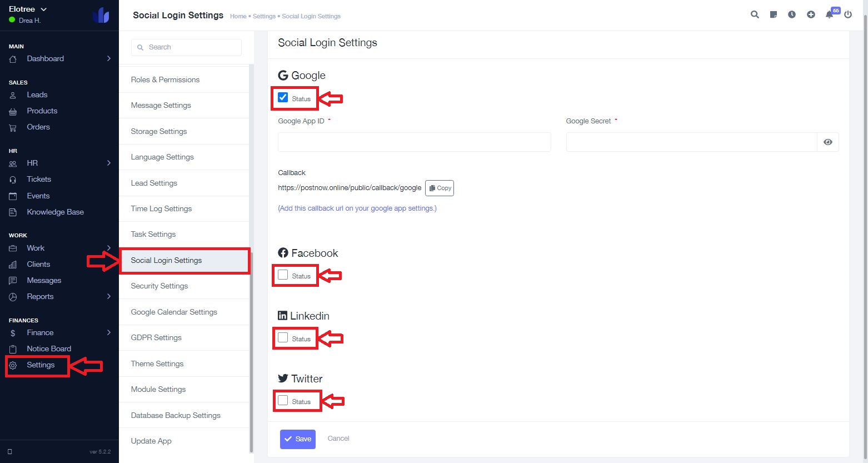This screenshot has height=463, width=868.
Task: Click the Cancel link
Action: pyautogui.click(x=338, y=439)
